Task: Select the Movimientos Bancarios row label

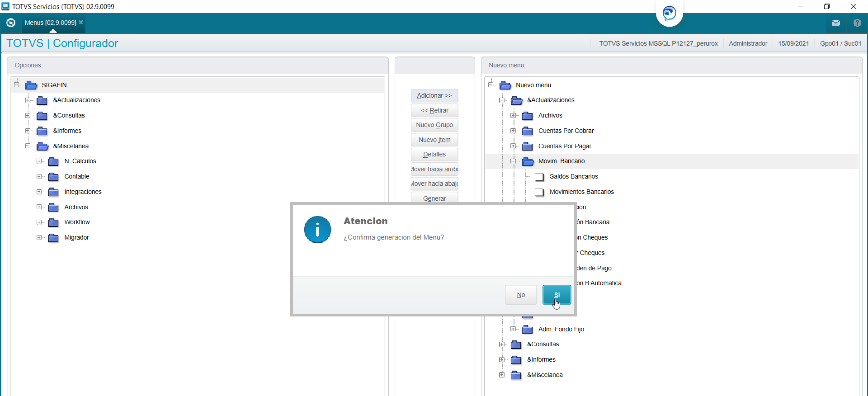Action: 582,192
